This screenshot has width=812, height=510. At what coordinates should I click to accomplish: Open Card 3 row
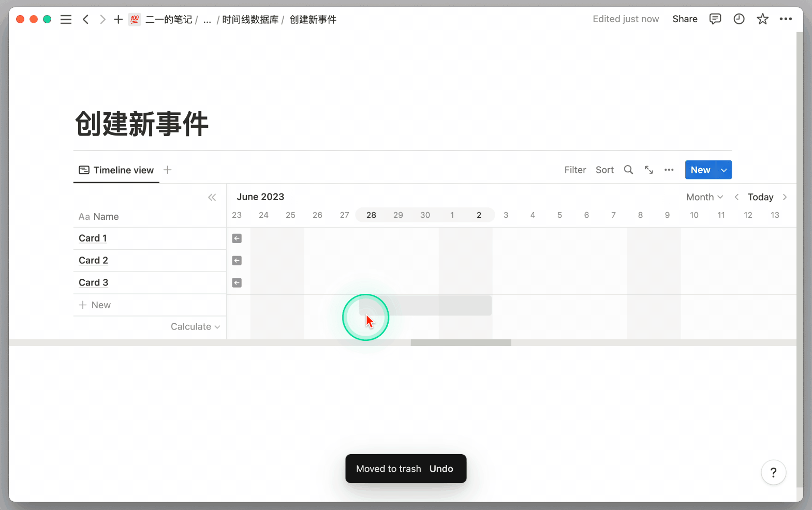click(93, 283)
